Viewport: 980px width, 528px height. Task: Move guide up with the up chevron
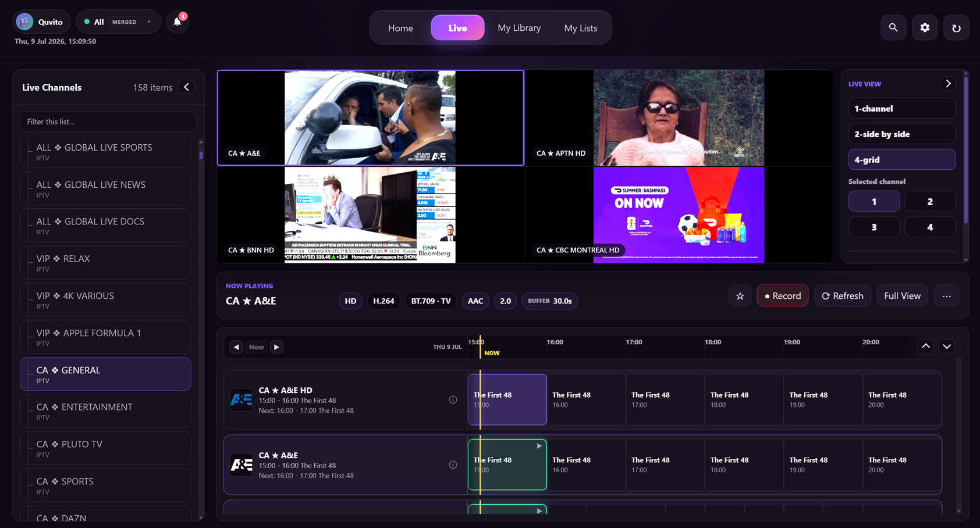pyautogui.click(x=926, y=347)
